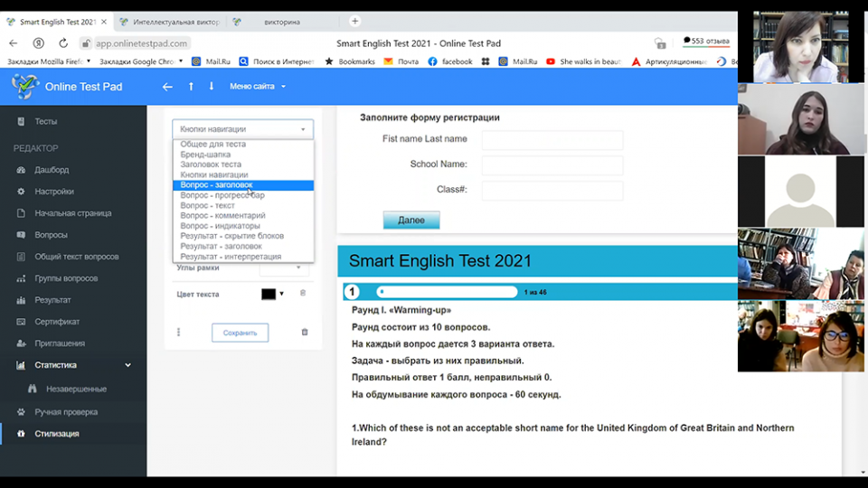868x488 pixels.
Task: Click the Ручная проверка icon
Action: 21,412
